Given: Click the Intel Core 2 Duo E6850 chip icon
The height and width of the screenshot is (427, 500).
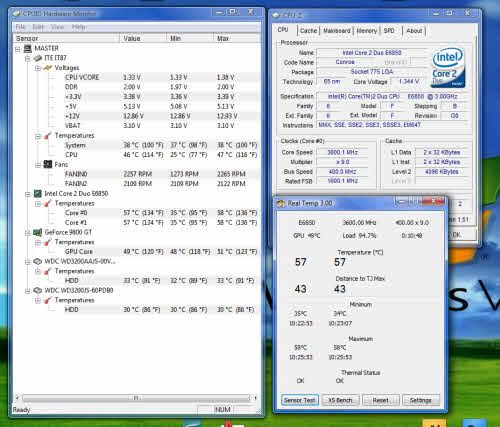Looking at the screenshot, I should pos(37,194).
